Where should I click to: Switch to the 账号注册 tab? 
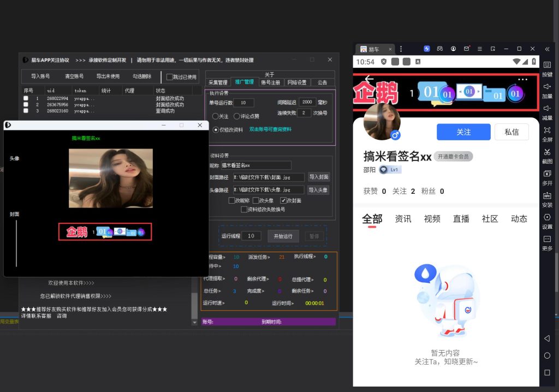[270, 82]
